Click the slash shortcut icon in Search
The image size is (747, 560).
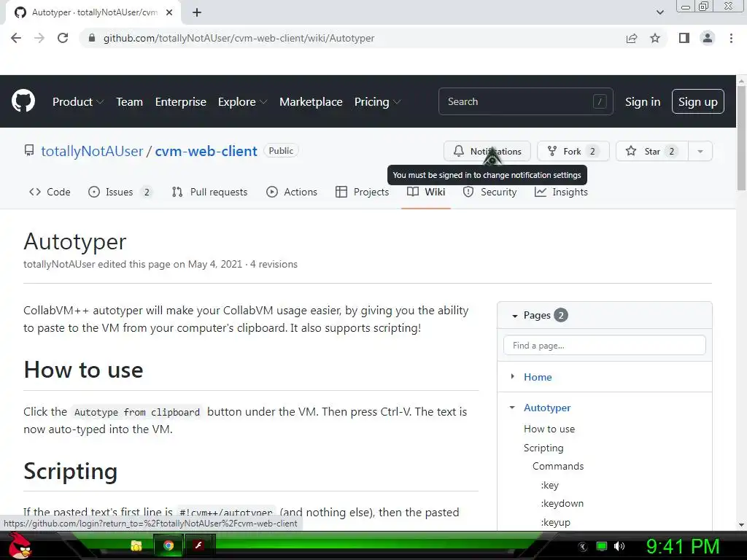click(x=600, y=101)
